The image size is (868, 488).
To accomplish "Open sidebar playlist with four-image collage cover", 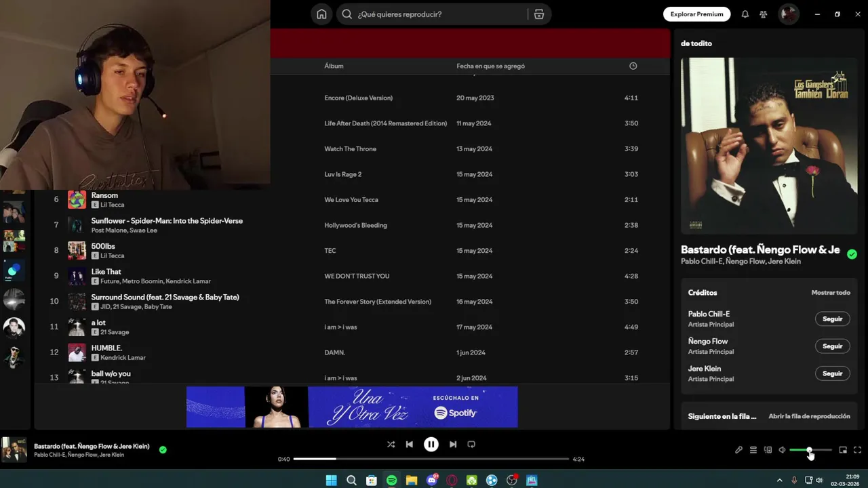I will (x=14, y=241).
